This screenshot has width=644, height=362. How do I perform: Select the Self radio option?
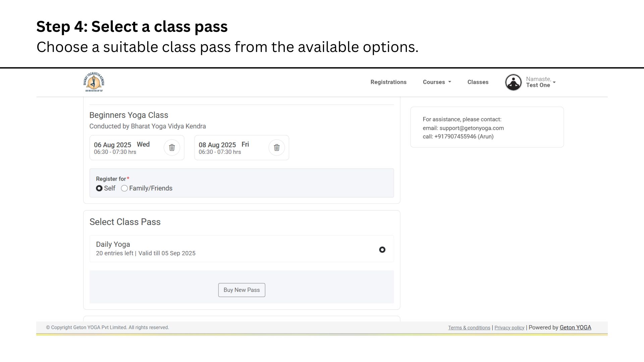(99, 188)
